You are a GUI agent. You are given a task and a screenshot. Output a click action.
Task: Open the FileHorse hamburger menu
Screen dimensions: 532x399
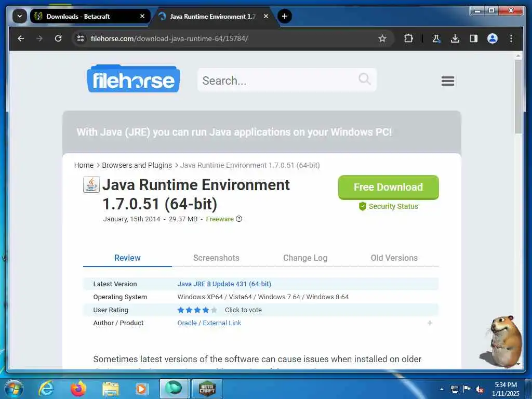coord(447,81)
